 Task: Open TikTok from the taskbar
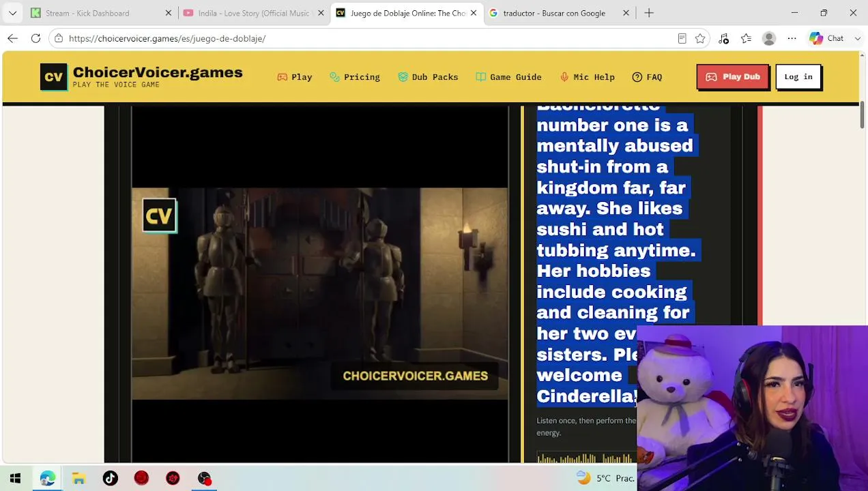coord(110,478)
